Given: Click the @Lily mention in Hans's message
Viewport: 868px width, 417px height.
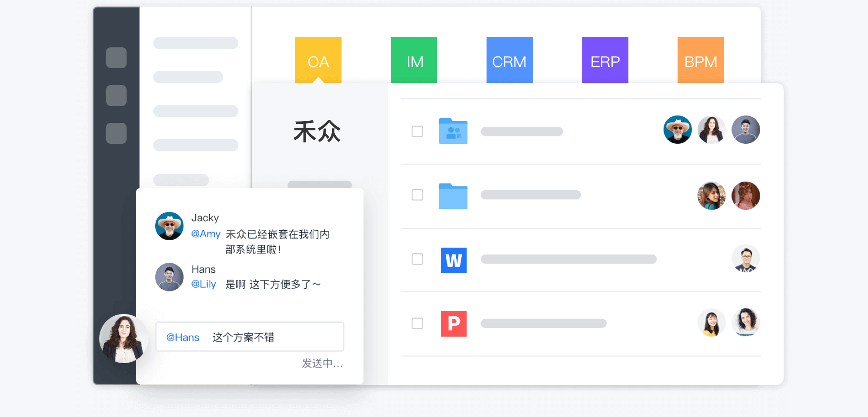Looking at the screenshot, I should pos(204,284).
